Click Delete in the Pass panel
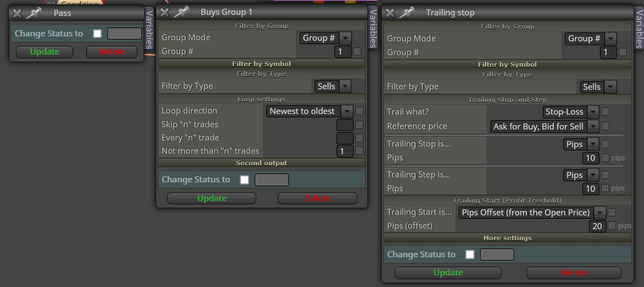644x287 pixels. coord(112,52)
